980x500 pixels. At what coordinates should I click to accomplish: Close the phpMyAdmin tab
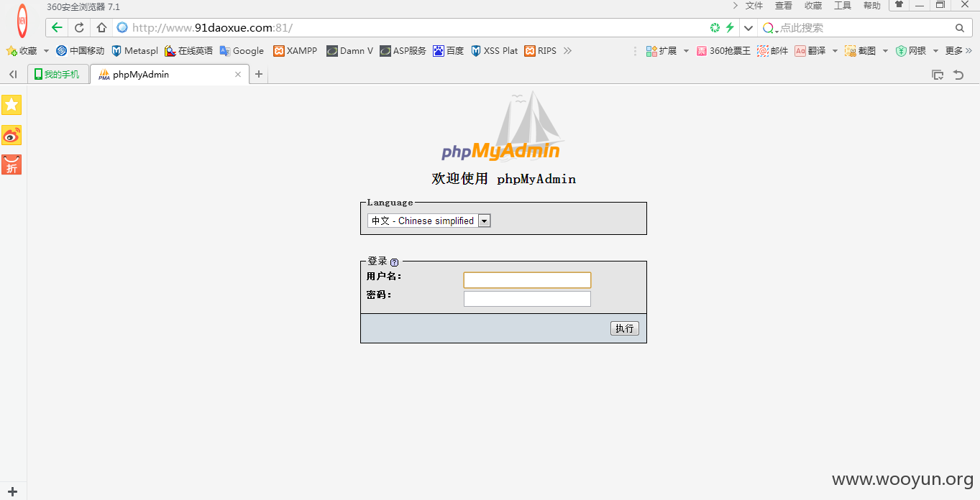pos(238,74)
